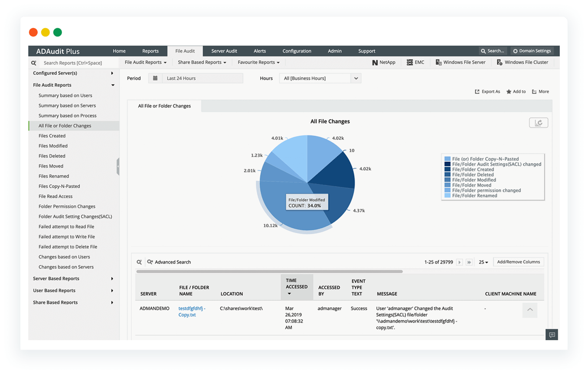588x374 pixels.
Task: Sort the table by the Server column header
Action: [149, 294]
